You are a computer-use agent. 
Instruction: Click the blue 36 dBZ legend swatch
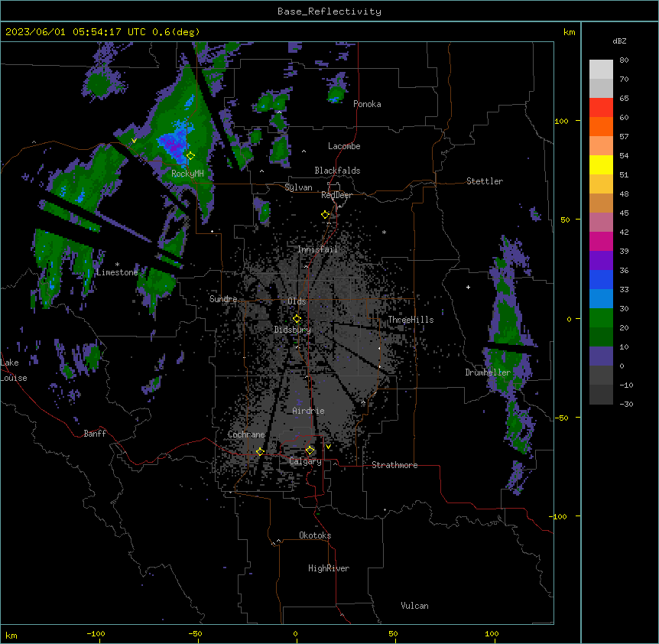601,279
